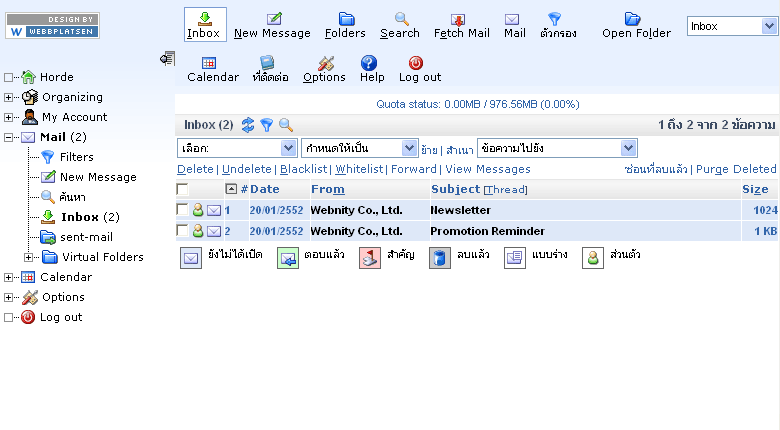Click the magnifier icon beside Inbox (2)
Image resolution: width=780 pixels, height=430 pixels.
point(286,124)
